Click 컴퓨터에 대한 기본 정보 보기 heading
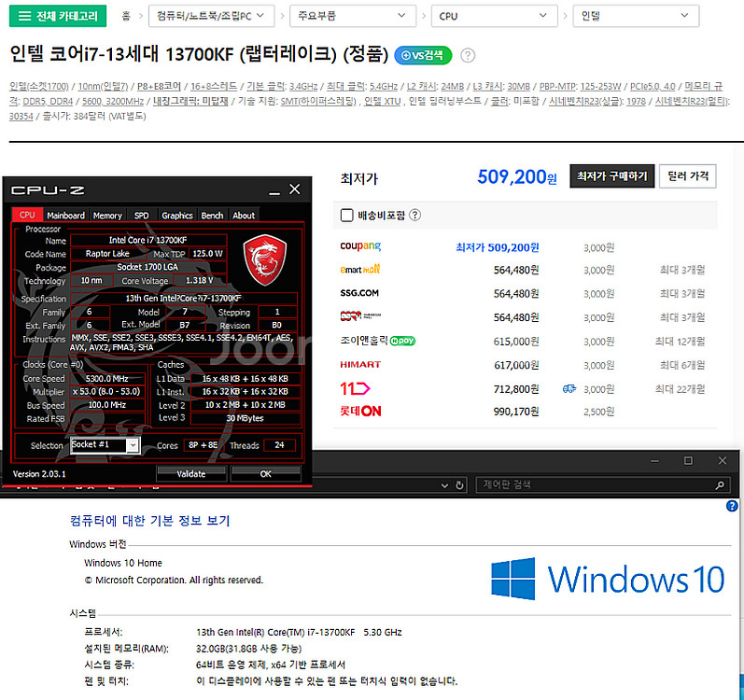744x700 pixels. [x=150, y=520]
